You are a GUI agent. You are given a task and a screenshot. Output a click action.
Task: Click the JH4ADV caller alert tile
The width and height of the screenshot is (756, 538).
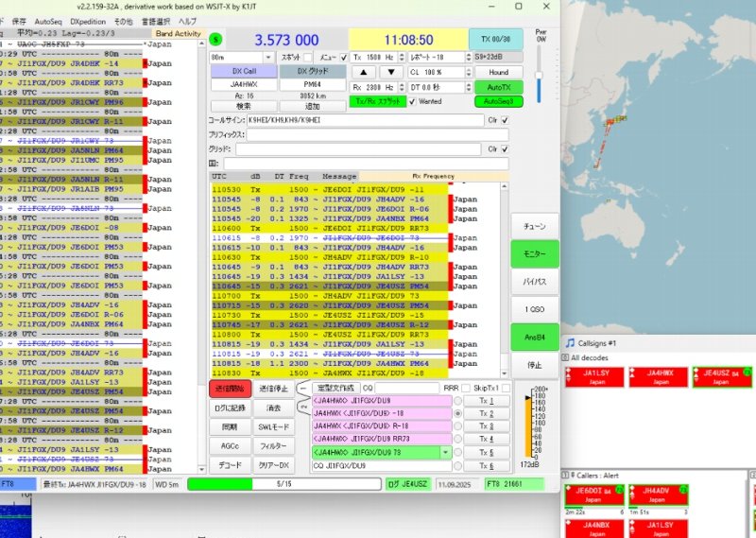tap(656, 495)
